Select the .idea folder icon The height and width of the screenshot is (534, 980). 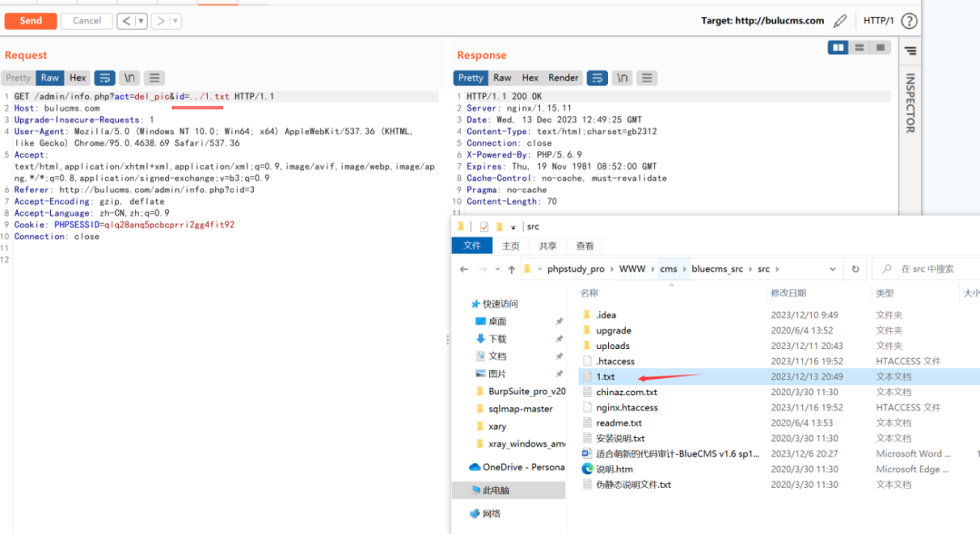coord(586,315)
